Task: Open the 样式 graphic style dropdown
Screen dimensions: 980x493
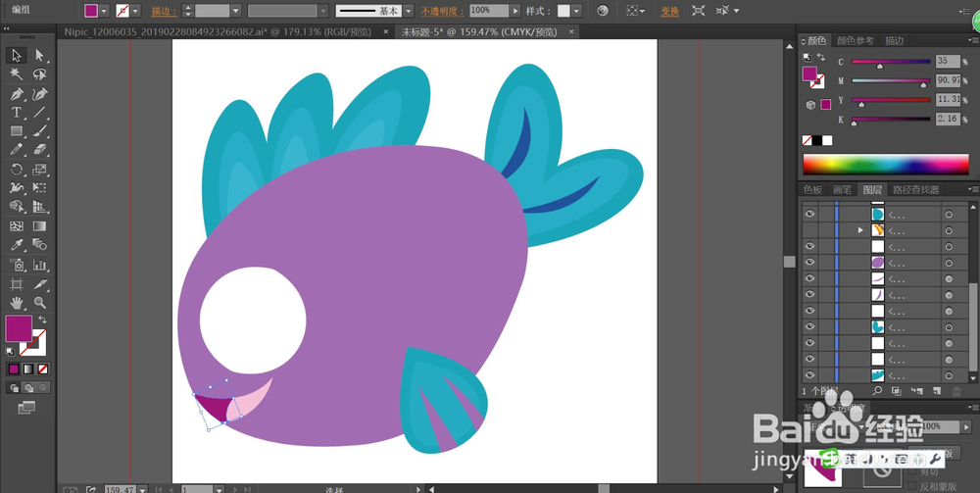Action: (x=575, y=11)
